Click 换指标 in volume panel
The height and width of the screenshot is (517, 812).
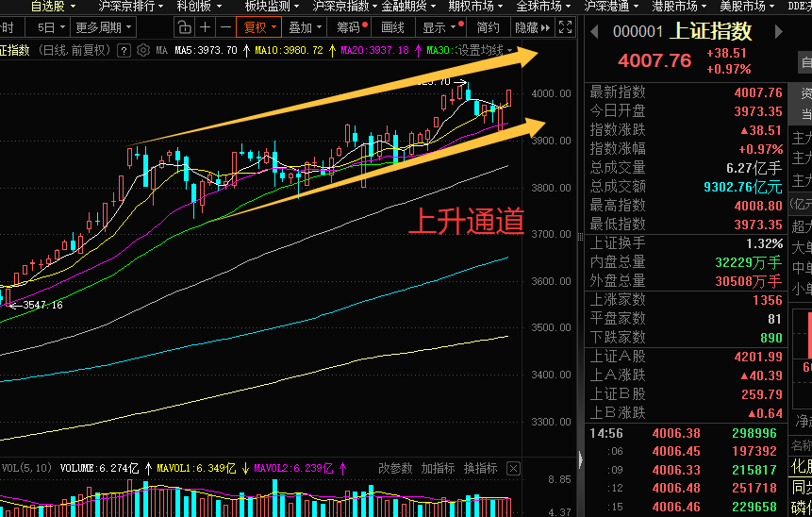tap(480, 468)
